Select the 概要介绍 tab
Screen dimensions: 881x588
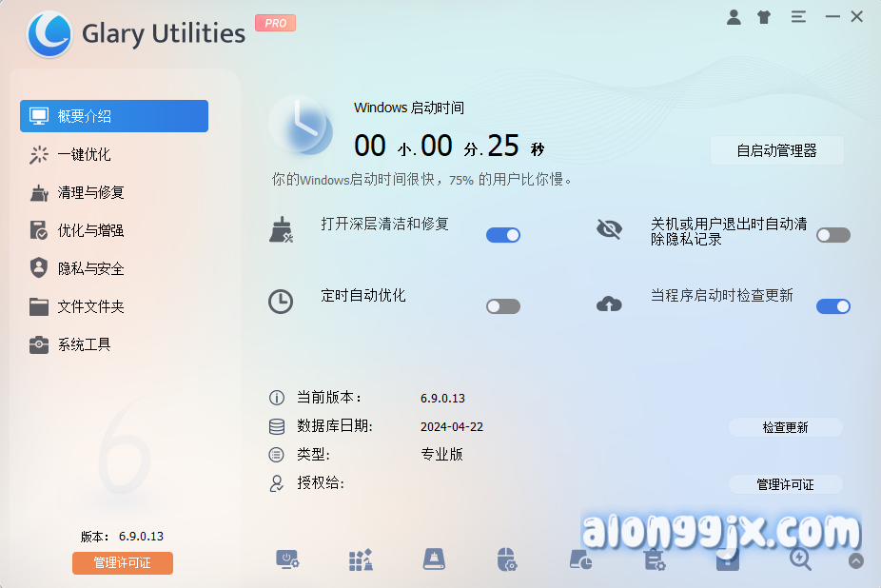114,116
